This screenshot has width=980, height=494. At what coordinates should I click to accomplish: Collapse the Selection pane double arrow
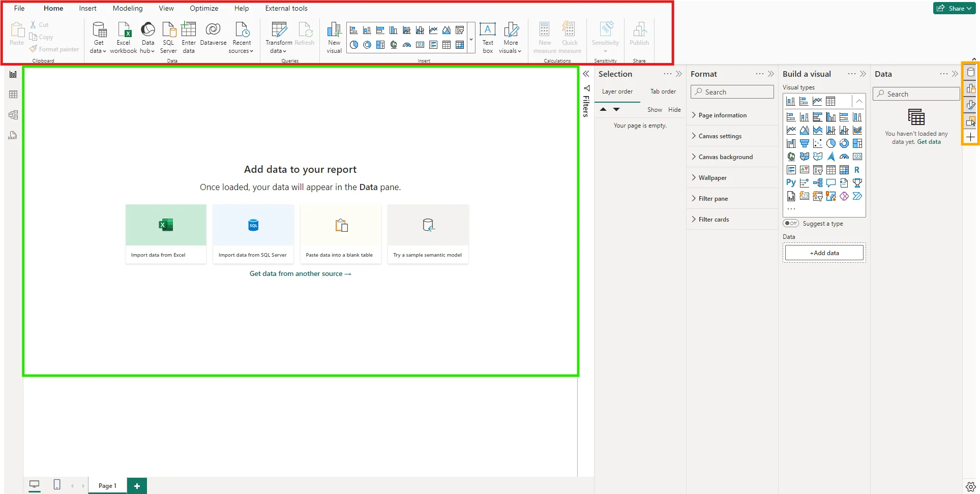(679, 74)
